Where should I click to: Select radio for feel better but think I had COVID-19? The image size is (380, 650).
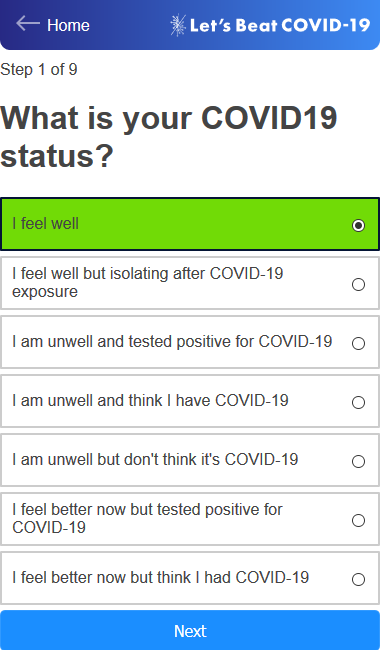(x=358, y=579)
